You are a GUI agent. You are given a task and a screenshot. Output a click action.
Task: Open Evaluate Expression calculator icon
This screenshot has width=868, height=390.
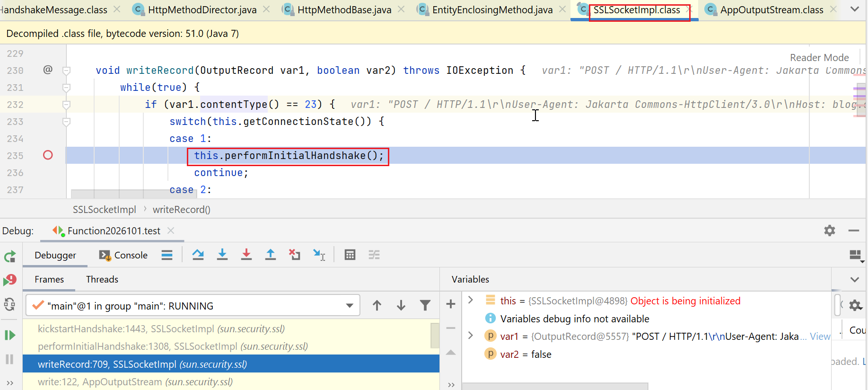tap(350, 255)
